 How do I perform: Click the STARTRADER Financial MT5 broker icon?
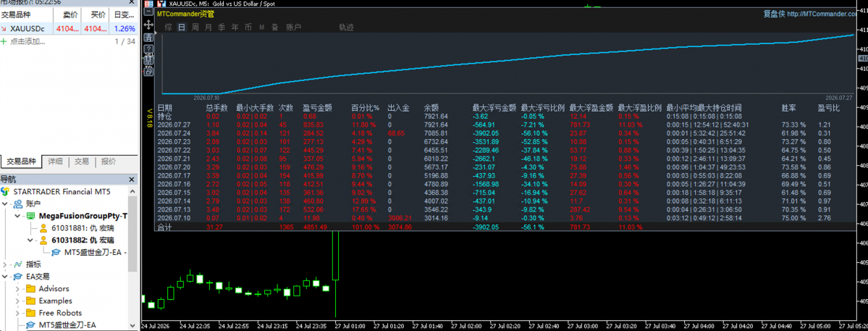[5, 191]
